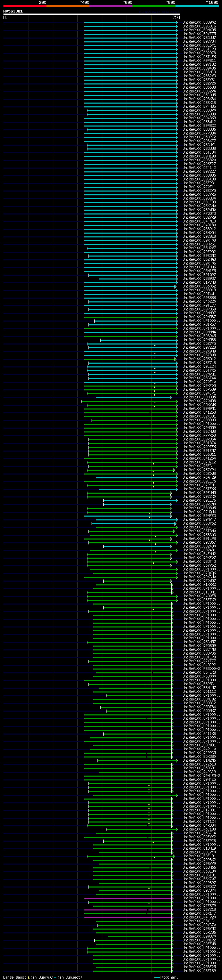The image size is (222, 980).
Task: Select hit label UniRef100_O04369
Action: [199, 118]
